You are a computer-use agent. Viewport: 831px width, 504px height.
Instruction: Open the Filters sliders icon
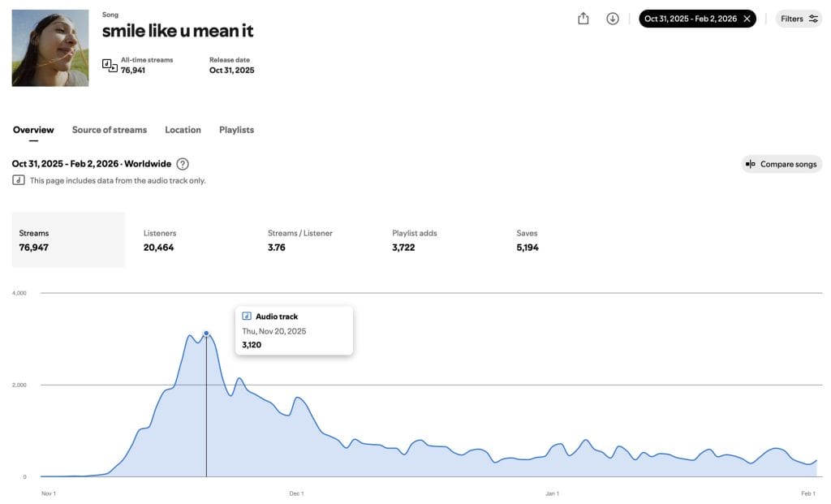click(813, 19)
